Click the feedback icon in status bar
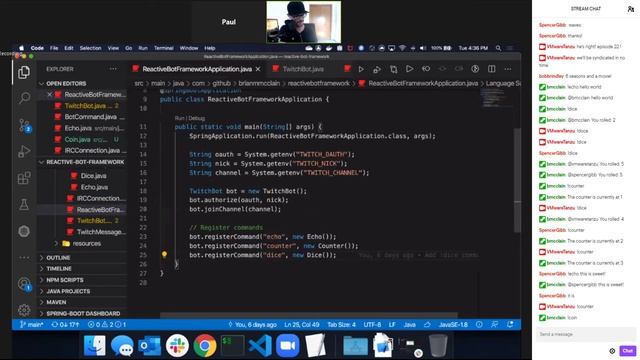Screen dimensions: 640x360 coord(494,324)
